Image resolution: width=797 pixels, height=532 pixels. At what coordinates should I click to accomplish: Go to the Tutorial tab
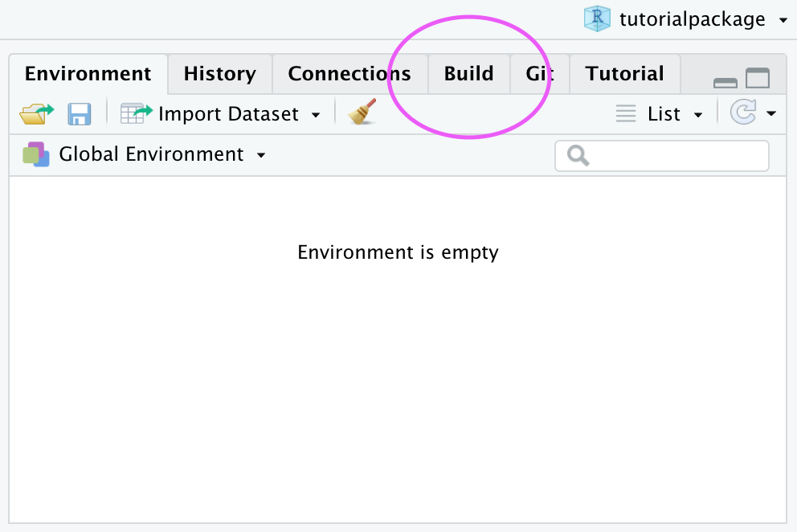tap(624, 74)
